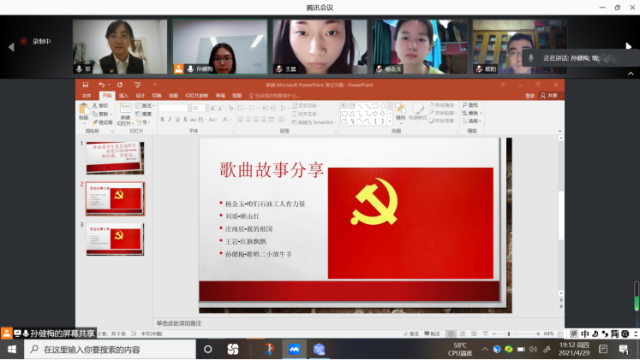Collapse the PowerPoint ribbon with the chevron
Viewport: 640px width, 360px height.
point(560,131)
